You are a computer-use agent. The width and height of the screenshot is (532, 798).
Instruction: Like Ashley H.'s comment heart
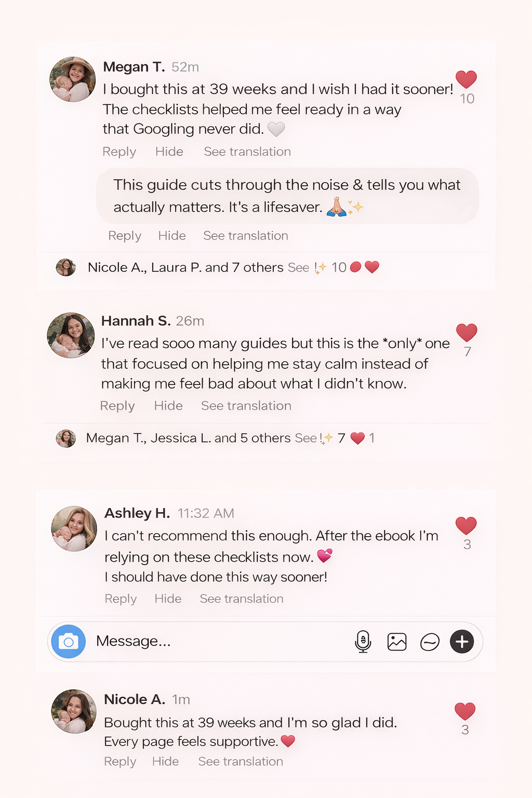point(466,526)
